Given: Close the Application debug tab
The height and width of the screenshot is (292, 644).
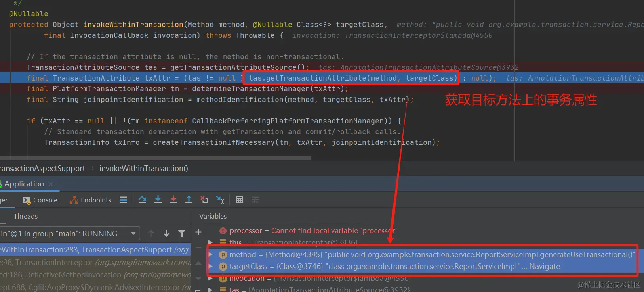Looking at the screenshot, I should pos(51,184).
